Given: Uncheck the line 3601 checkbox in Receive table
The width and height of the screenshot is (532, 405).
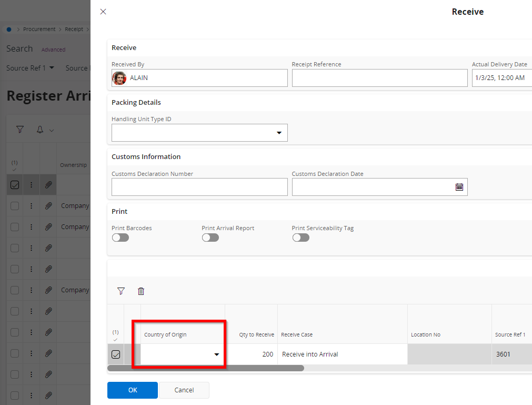Looking at the screenshot, I should point(116,354).
